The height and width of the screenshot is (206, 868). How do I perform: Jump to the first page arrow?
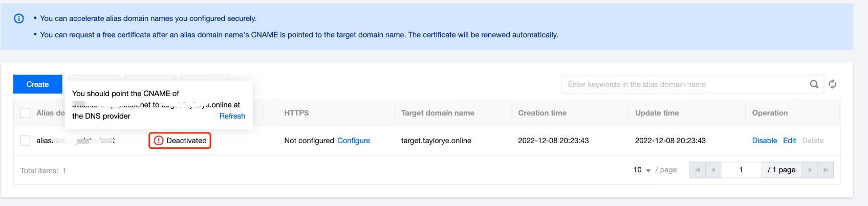pyautogui.click(x=698, y=170)
